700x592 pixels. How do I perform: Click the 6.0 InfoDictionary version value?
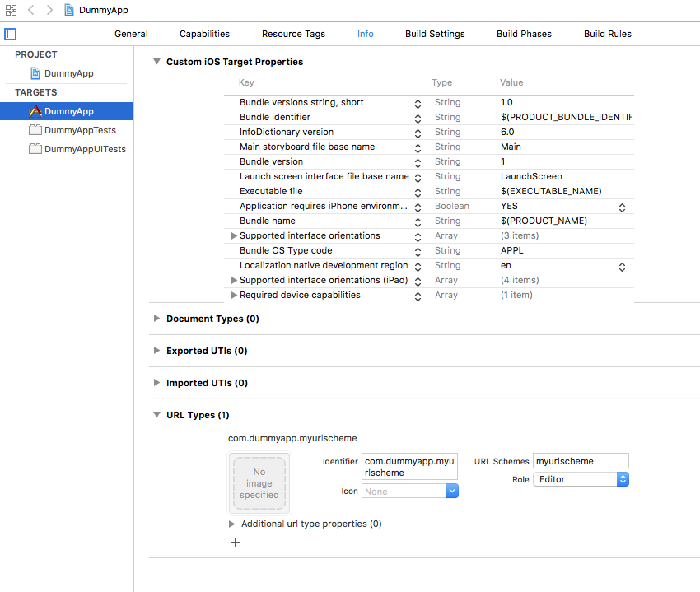(x=507, y=132)
